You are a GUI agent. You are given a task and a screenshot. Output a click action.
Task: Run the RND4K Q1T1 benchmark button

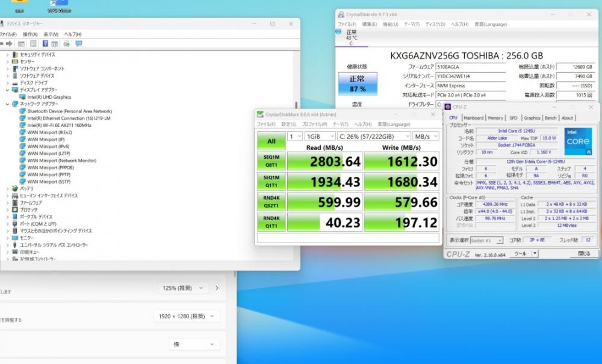point(271,222)
